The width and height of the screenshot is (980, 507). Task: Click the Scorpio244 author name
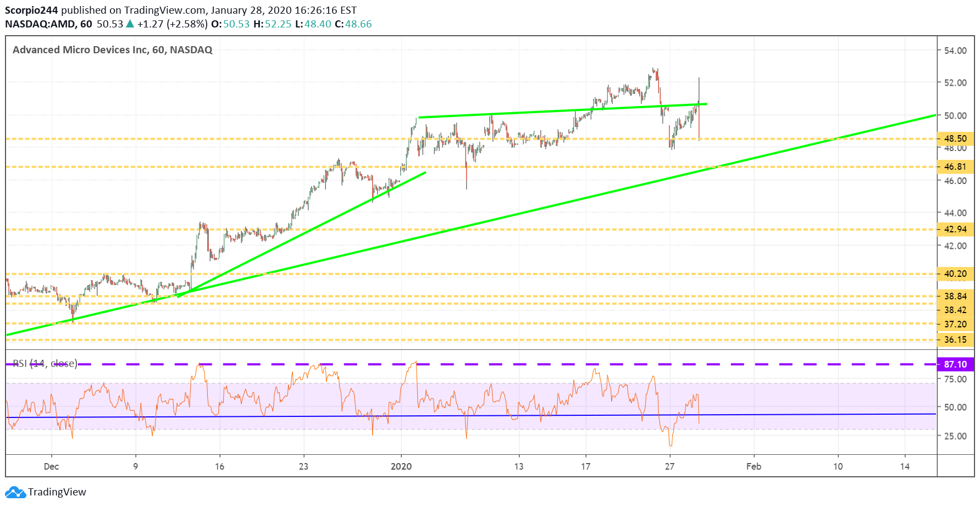31,10
